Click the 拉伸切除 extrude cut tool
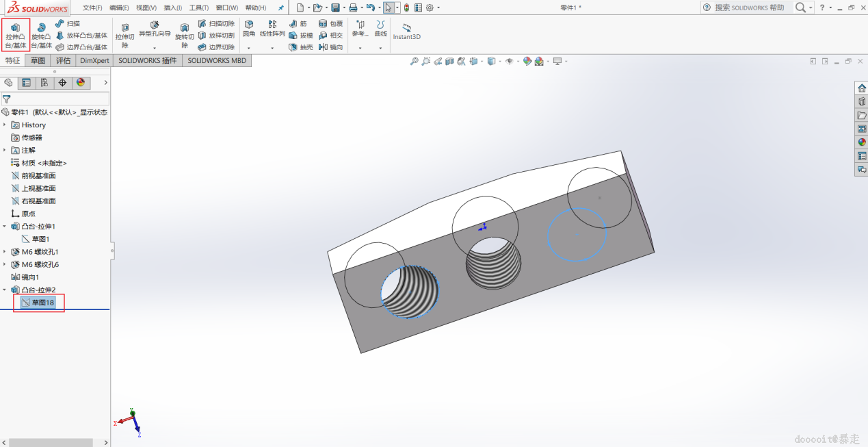The image size is (868, 447). 124,36
